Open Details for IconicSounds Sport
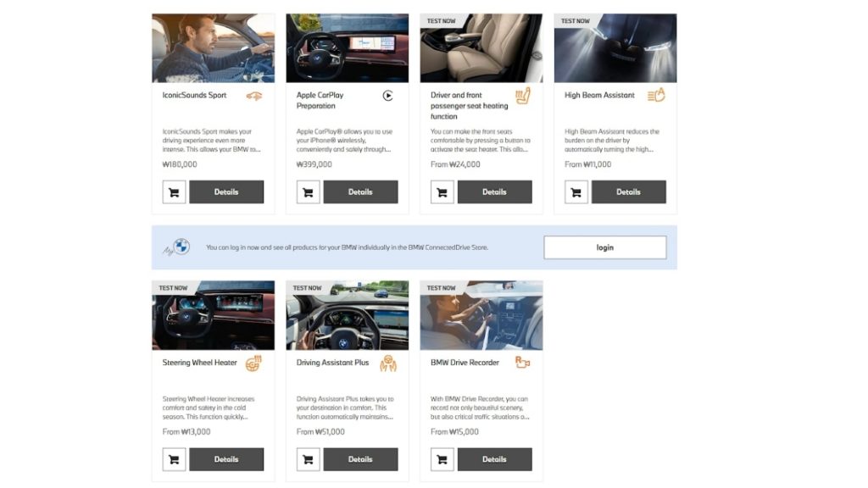Viewport: 868px width, 488px height. (x=226, y=192)
